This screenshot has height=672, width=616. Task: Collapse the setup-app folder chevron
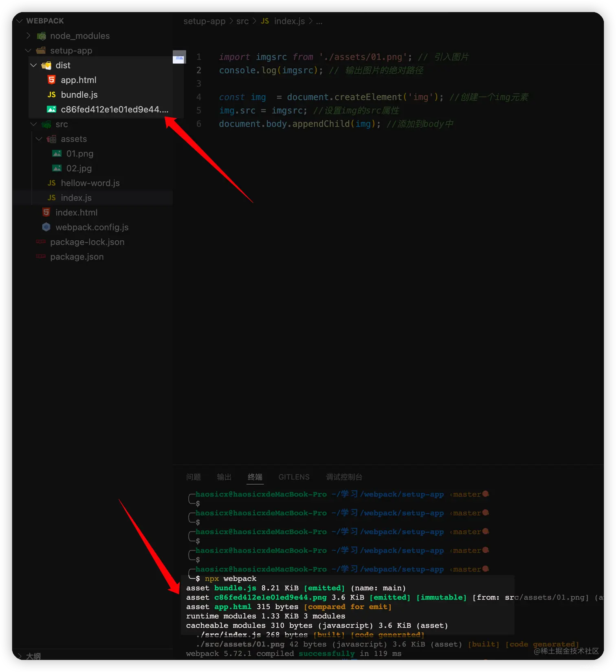coord(28,51)
